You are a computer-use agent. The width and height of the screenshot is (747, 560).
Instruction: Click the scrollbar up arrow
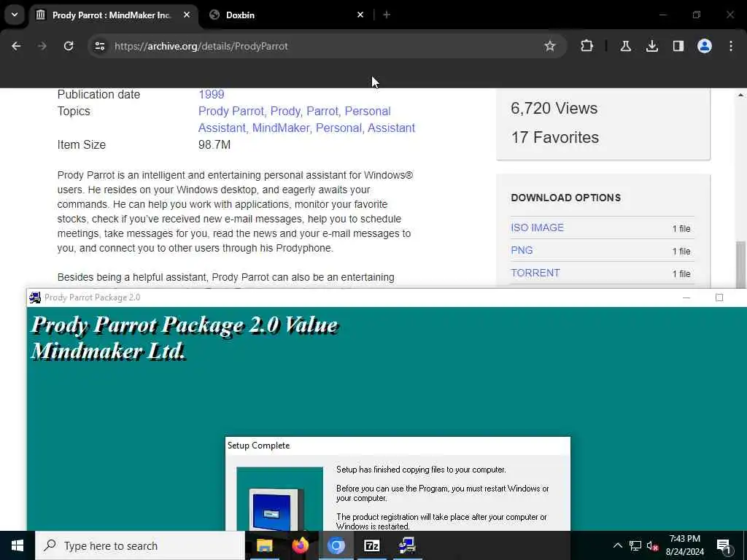pyautogui.click(x=740, y=96)
